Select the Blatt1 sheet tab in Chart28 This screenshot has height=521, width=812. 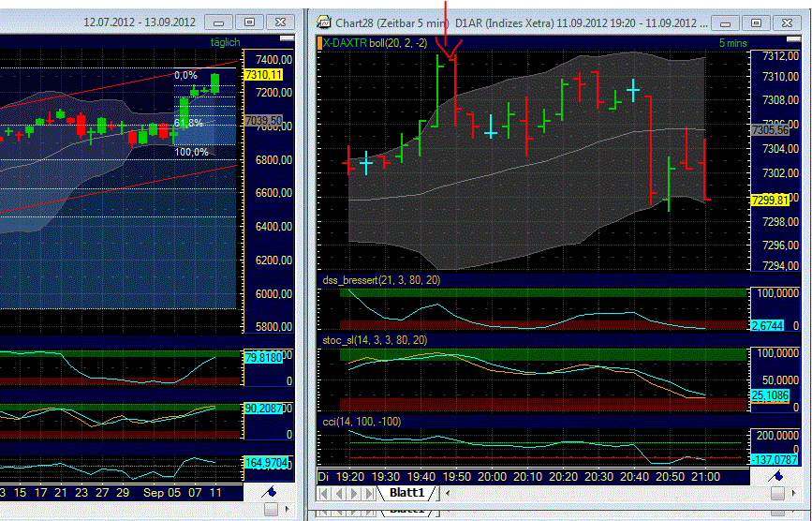click(x=407, y=493)
